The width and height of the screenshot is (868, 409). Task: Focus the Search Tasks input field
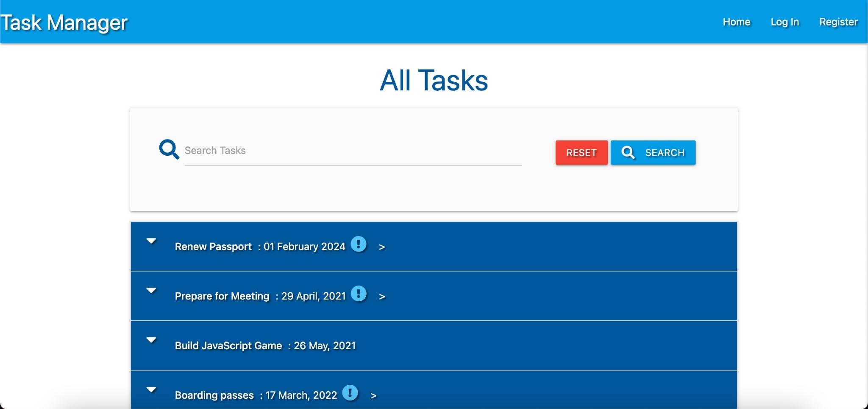tap(353, 151)
